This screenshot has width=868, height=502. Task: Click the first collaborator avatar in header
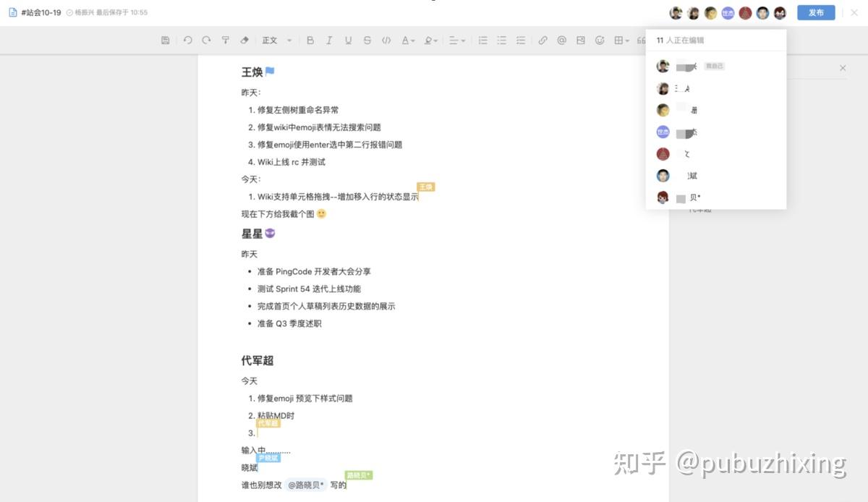(x=676, y=13)
